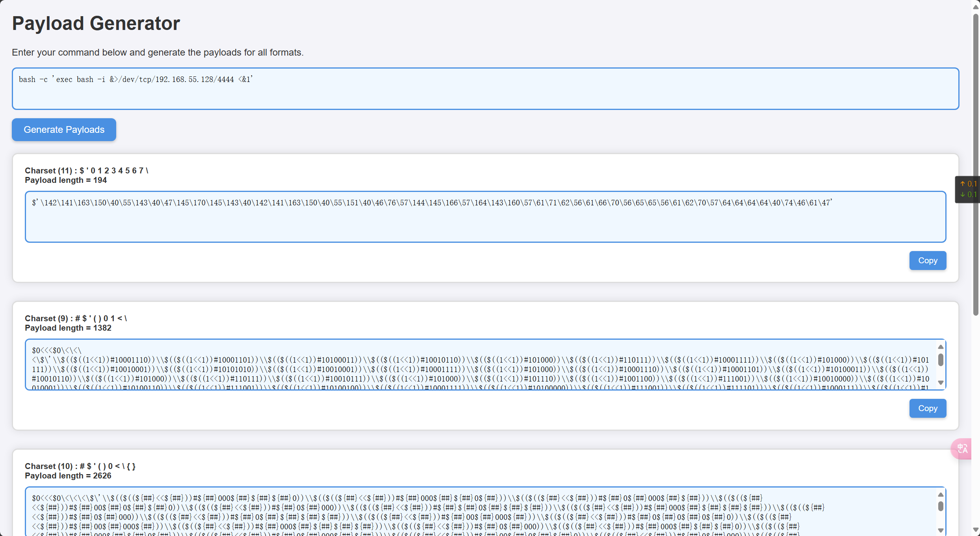Click the pink floating translate icon
The height and width of the screenshot is (536, 980).
[962, 449]
